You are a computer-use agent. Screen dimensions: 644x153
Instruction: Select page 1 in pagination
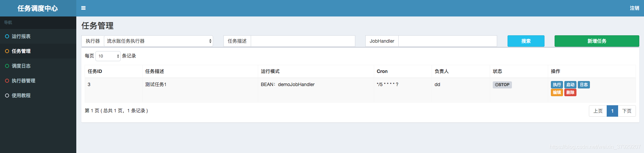[612, 111]
